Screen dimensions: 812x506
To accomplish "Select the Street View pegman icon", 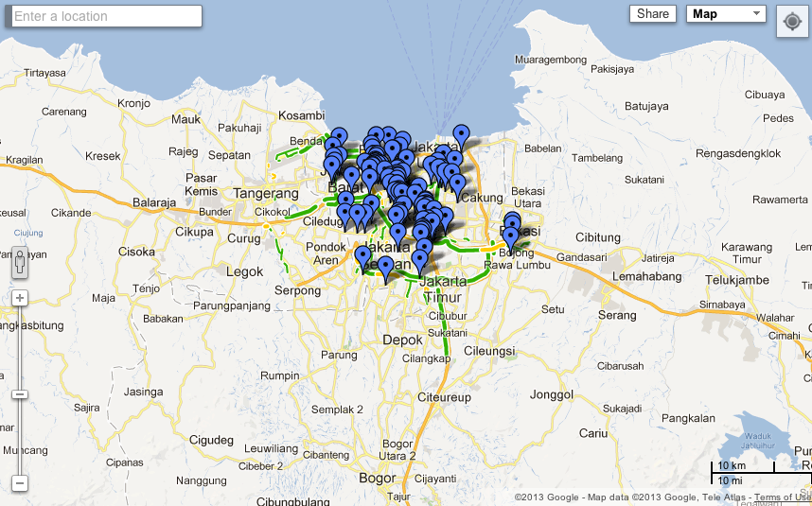I will [20, 262].
